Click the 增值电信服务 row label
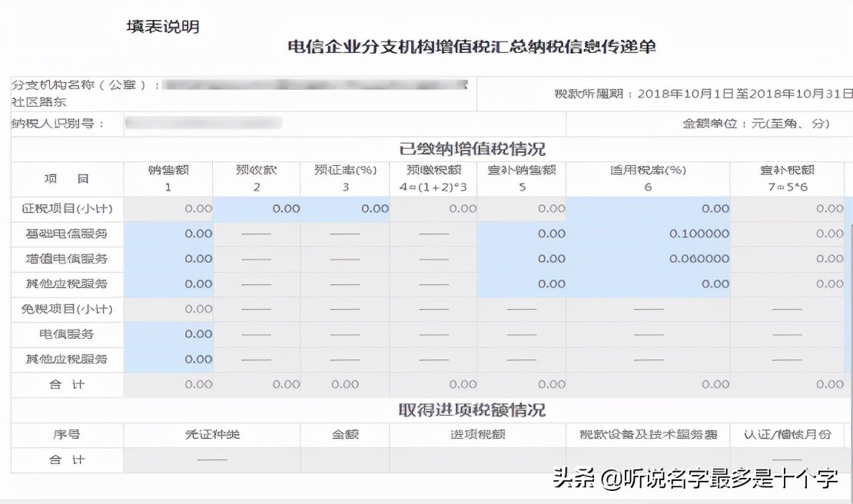Screen dimensions: 853x504 [66, 259]
